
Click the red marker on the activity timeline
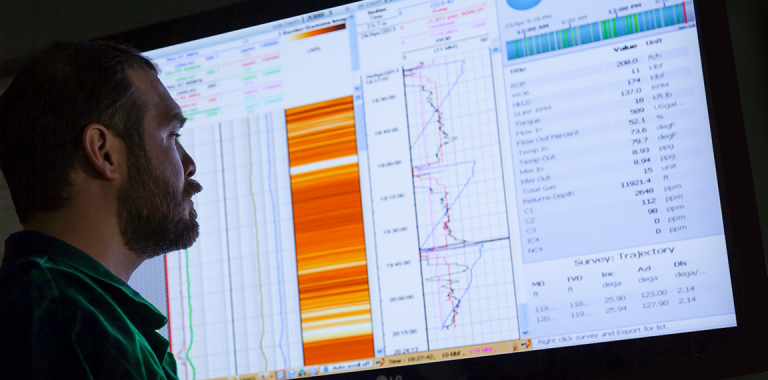pyautogui.click(x=684, y=12)
